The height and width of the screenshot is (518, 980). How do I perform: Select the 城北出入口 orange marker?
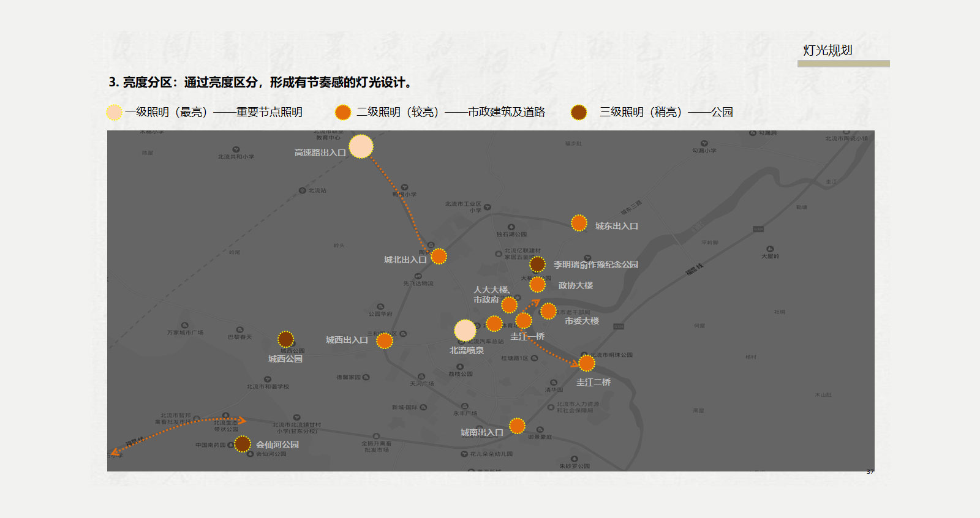(x=439, y=257)
